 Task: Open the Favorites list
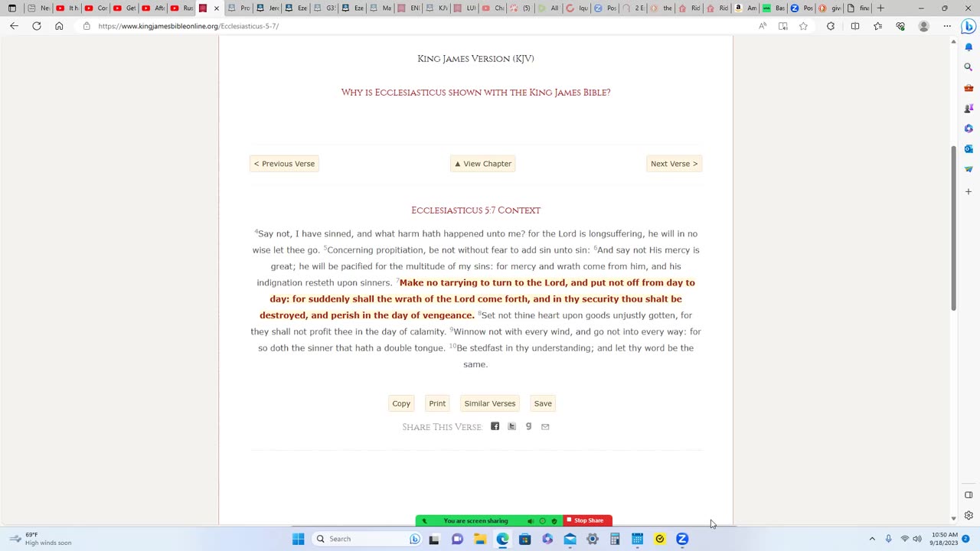point(878,26)
